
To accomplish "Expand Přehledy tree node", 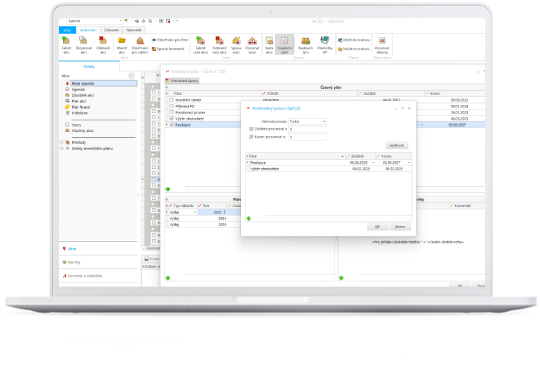I will click(62, 142).
